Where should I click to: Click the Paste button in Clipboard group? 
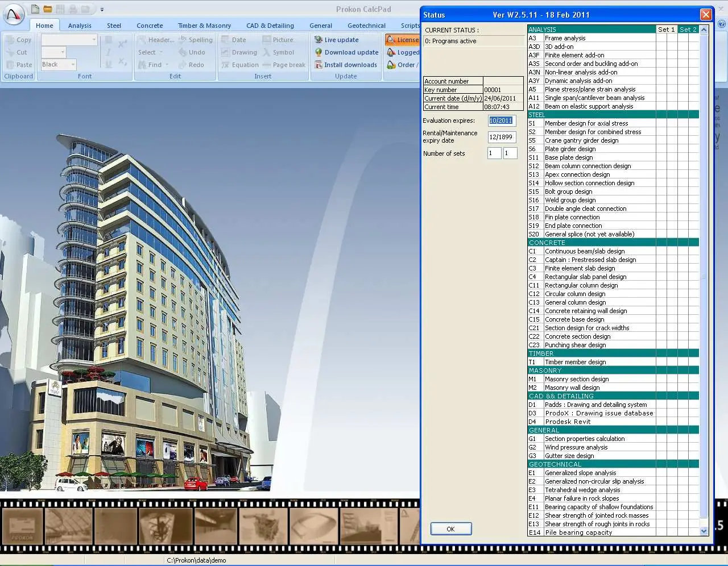[x=19, y=65]
